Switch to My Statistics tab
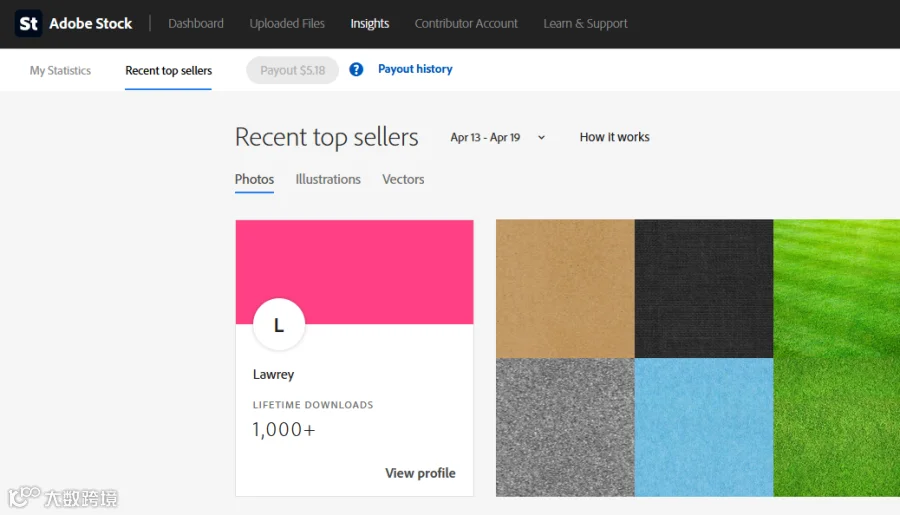 (60, 71)
